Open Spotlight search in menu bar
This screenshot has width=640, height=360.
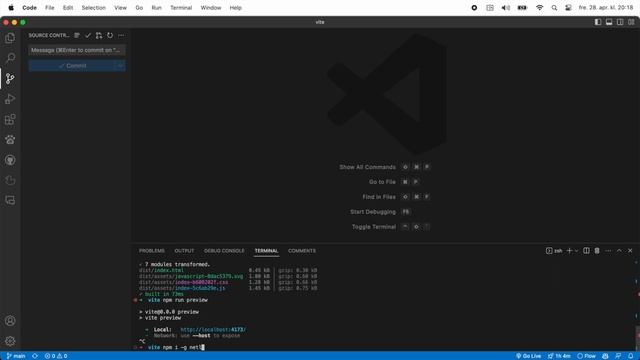[554, 8]
